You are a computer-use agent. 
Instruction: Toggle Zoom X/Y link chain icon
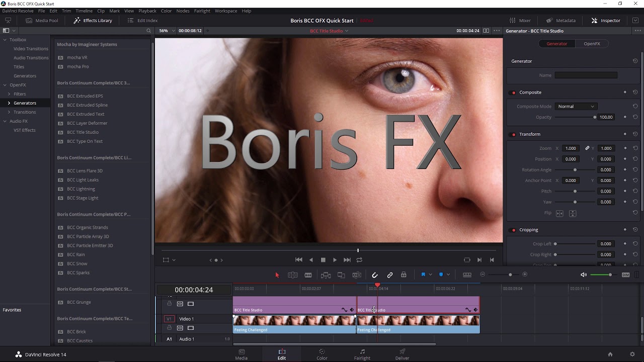(x=587, y=148)
